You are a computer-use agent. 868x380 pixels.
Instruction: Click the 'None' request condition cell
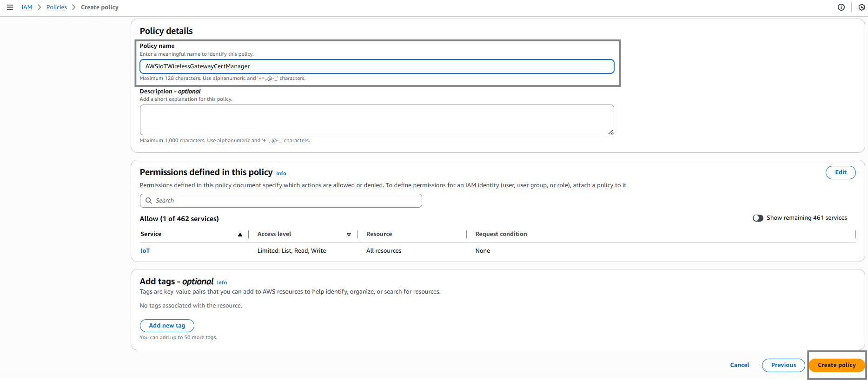(x=483, y=251)
